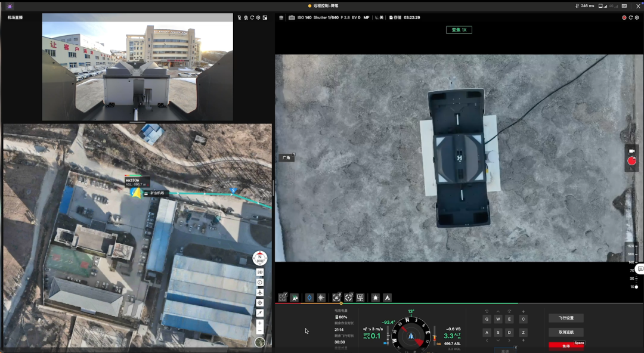Viewport: 644px width, 353px height.
Task: Center map on aircraft icon
Action: [260, 292]
